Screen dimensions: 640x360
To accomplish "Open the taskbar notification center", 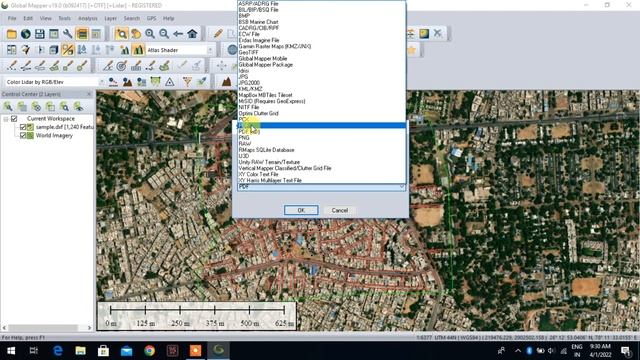I will [626, 351].
